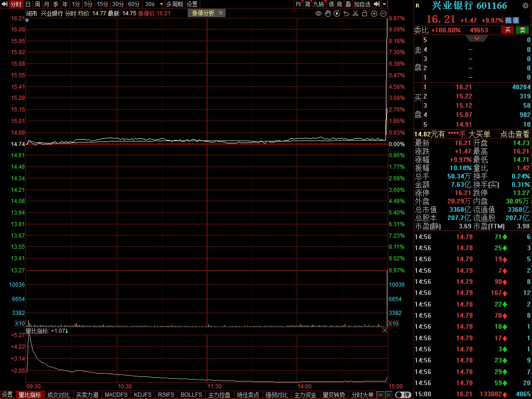Click the undo arrow icon
Viewport: 532px width, 399px height.
[346, 13]
